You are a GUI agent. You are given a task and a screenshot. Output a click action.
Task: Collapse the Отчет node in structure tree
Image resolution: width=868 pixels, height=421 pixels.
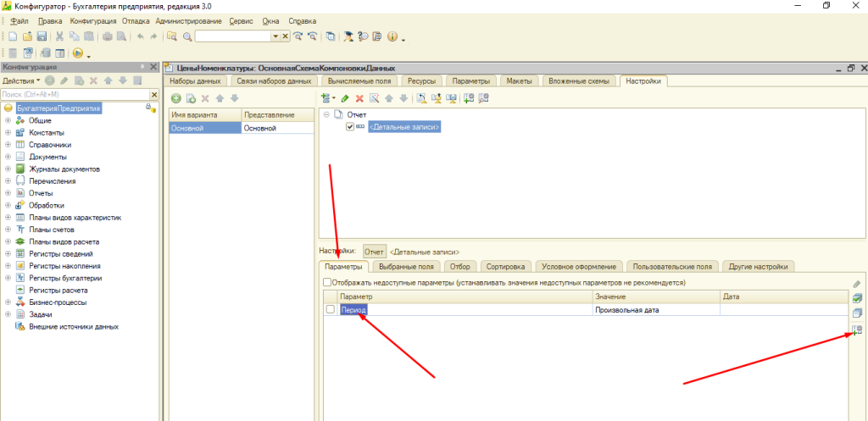tap(326, 114)
